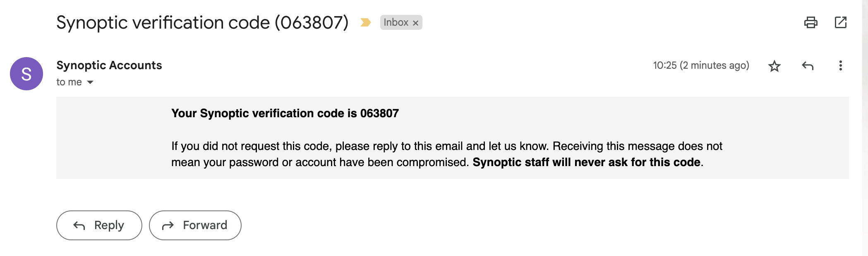
Task: Remove the Inbox label using its x
Action: tap(415, 23)
